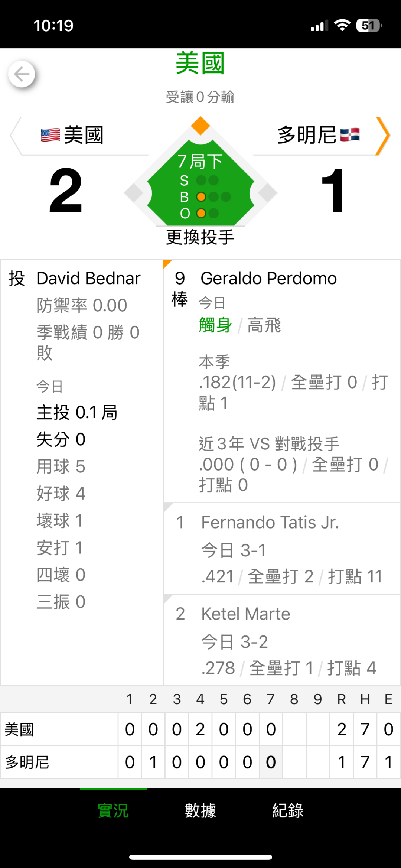Open the 紀錄 tab
This screenshot has height=868, width=401.
point(288,810)
